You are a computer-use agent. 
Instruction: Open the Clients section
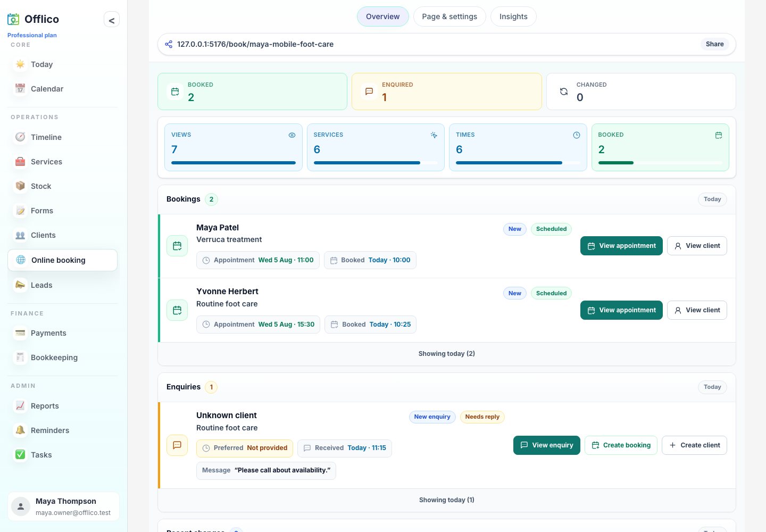(62, 235)
